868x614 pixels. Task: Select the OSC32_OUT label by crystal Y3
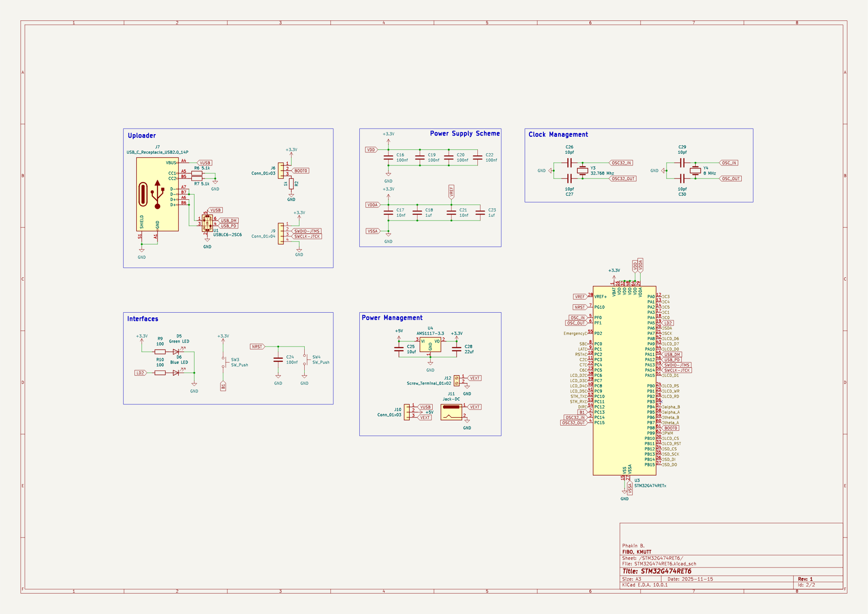coord(623,178)
